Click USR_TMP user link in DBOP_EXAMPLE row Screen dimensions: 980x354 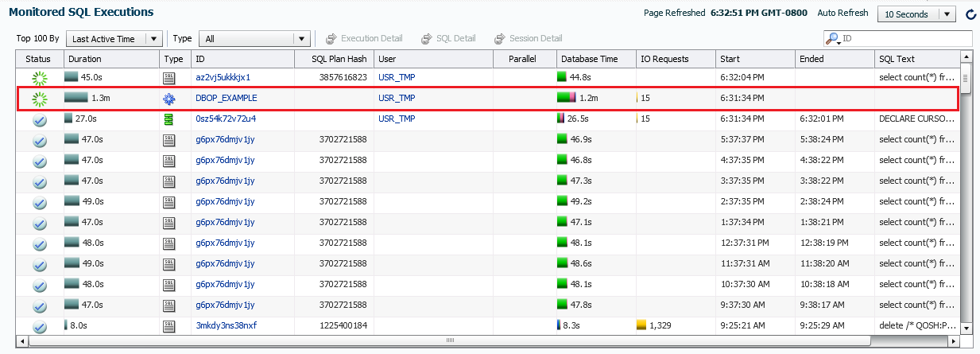pos(397,98)
